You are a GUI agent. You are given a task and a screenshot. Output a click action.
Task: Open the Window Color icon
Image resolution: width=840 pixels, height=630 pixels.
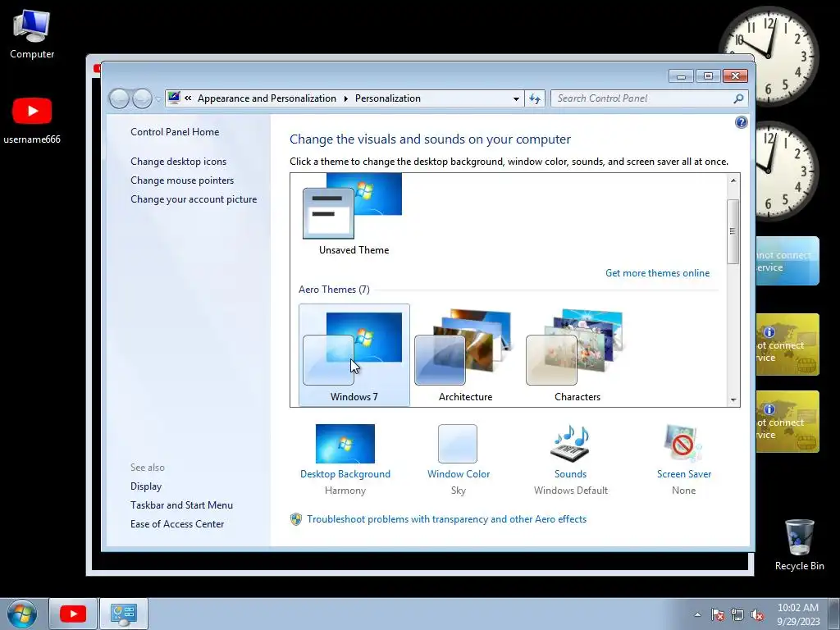pyautogui.click(x=458, y=444)
